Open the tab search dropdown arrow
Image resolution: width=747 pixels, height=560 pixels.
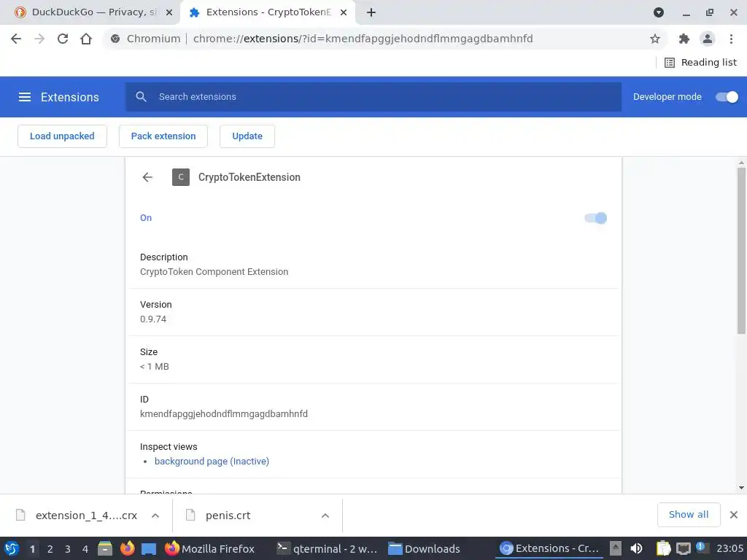click(x=659, y=12)
